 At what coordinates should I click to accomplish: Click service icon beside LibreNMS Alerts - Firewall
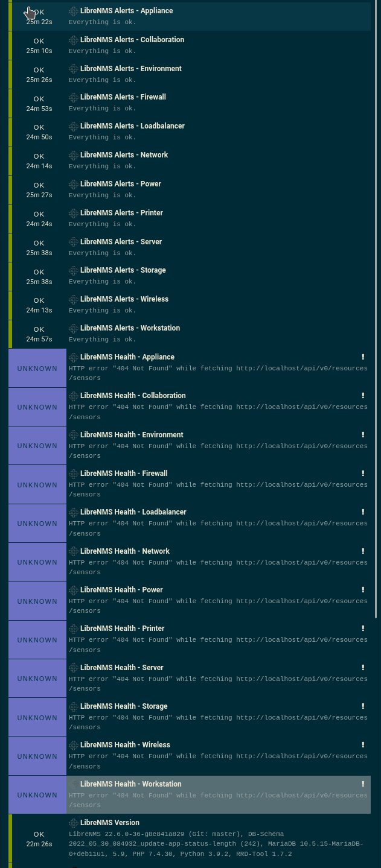click(x=73, y=98)
